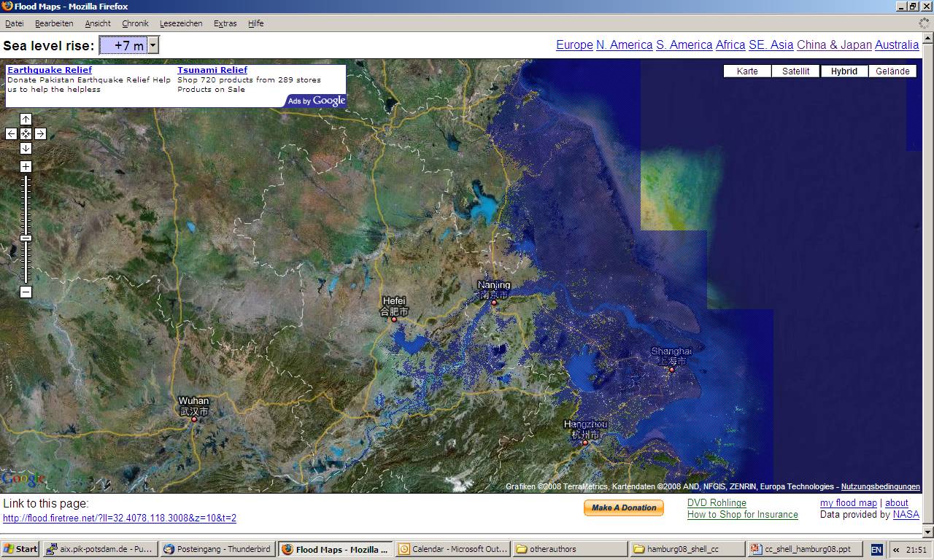Switch map to Satellit view
The height and width of the screenshot is (560, 934).
point(796,71)
